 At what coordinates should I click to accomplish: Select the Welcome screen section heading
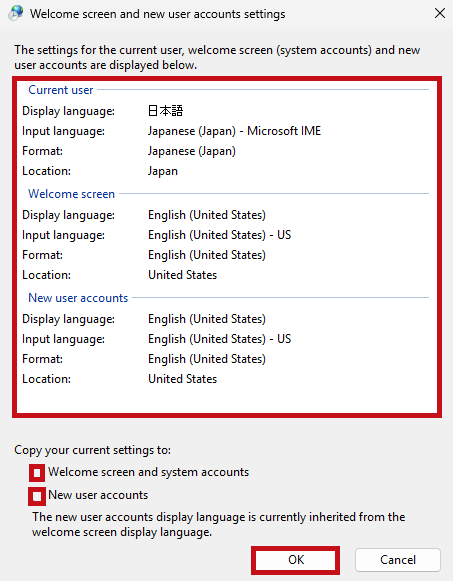[71, 194]
